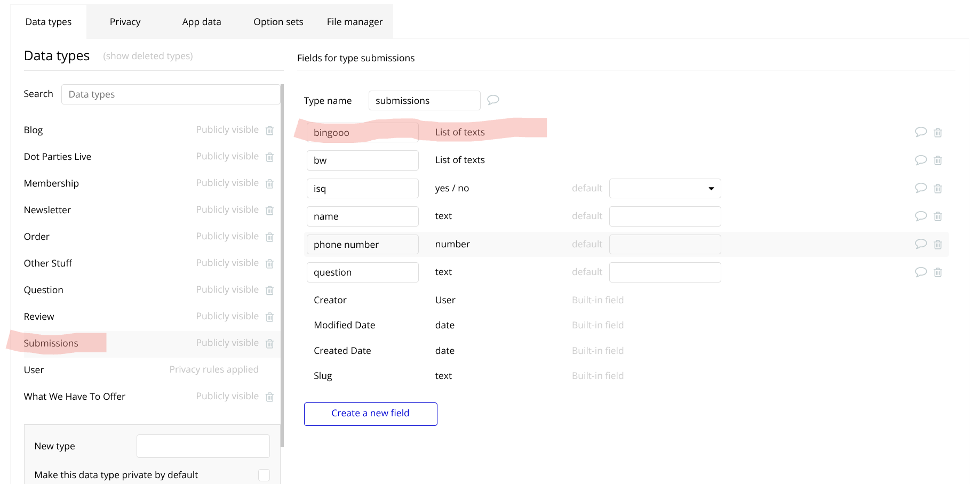The width and height of the screenshot is (980, 484).
Task: Delete the Blog data type
Action: pyautogui.click(x=270, y=131)
